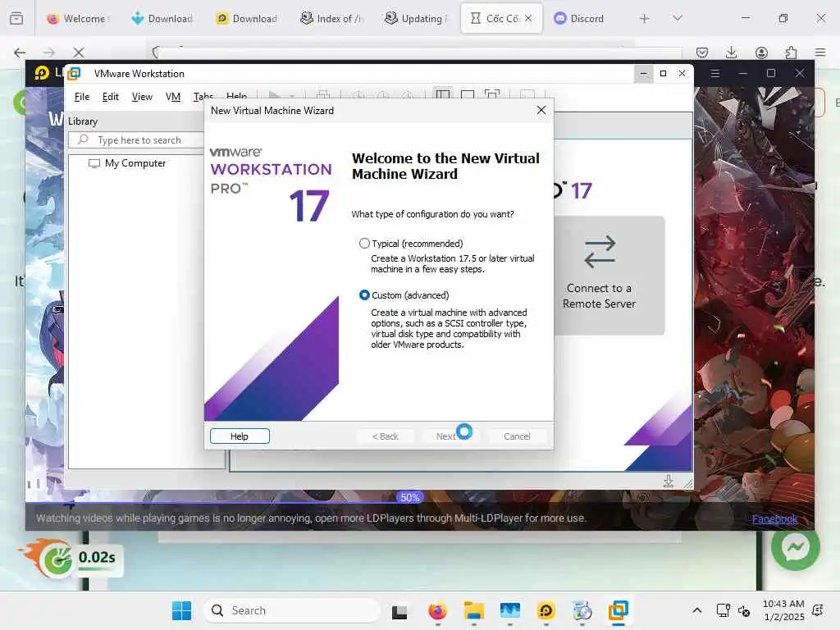Screen dimensions: 840x630
Task: Click the browser recent browsing sidebar icon
Action: coord(16,19)
